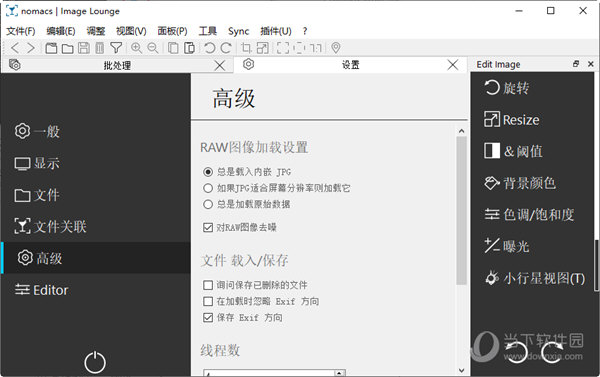Image resolution: width=600 pixels, height=377 pixels.
Task: Click undo arrow at Edit Image bottom
Action: coord(516,353)
